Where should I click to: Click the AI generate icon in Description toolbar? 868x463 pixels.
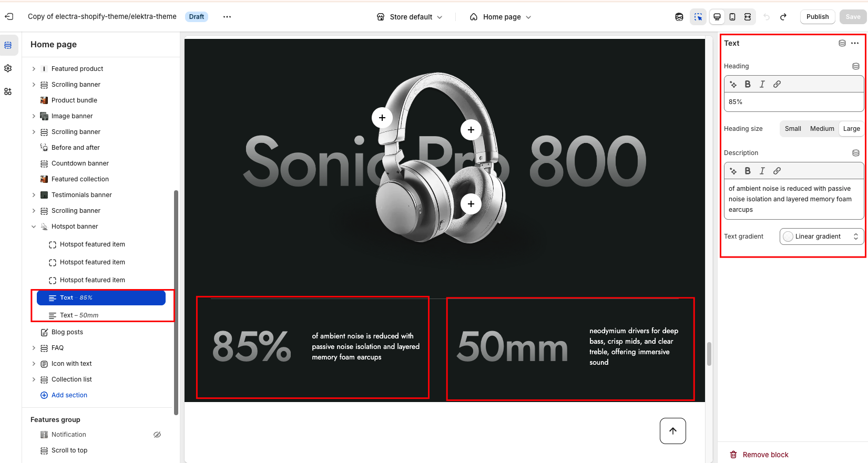(x=733, y=171)
